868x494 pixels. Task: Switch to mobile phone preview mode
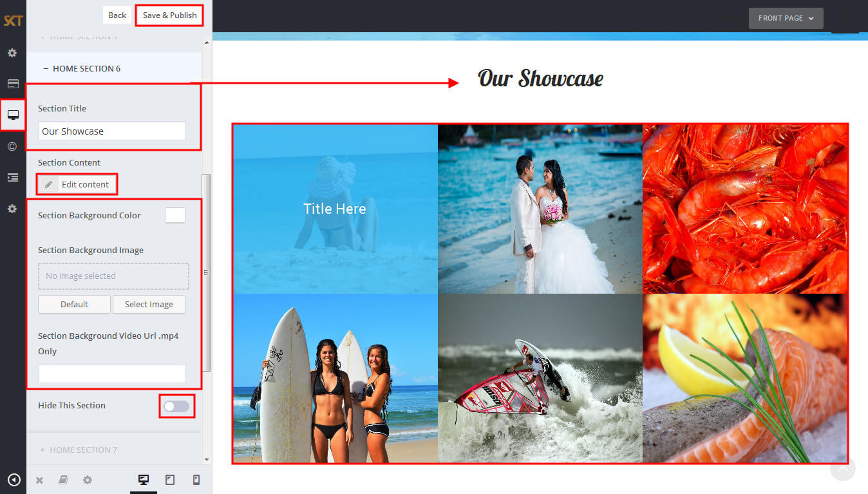[196, 480]
